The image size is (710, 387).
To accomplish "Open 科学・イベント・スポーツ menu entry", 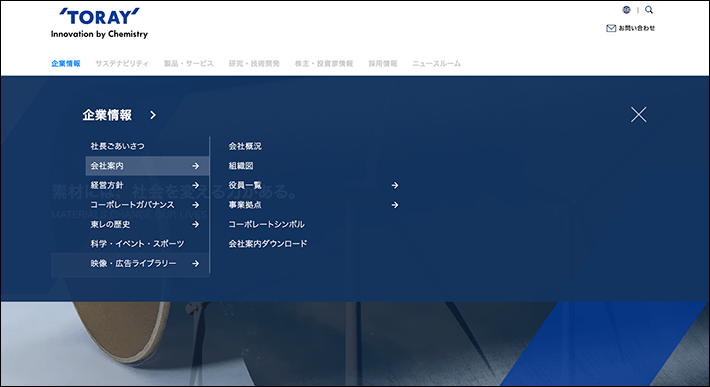I will point(137,244).
